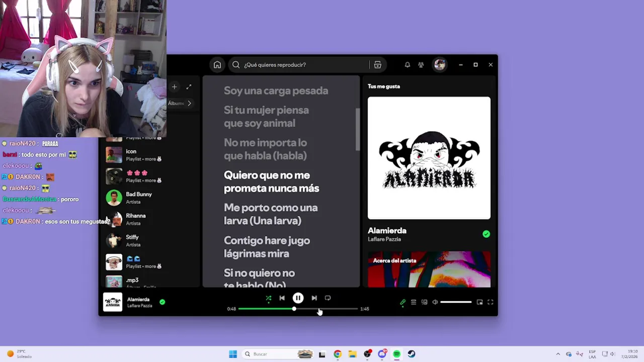Open File Explorer from the taskbar

(352, 354)
